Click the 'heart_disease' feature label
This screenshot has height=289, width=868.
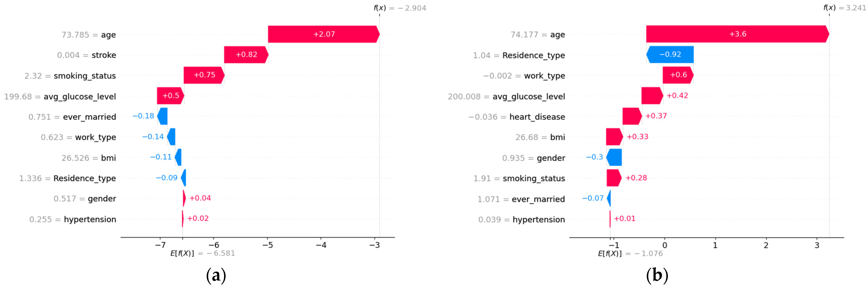(x=537, y=117)
